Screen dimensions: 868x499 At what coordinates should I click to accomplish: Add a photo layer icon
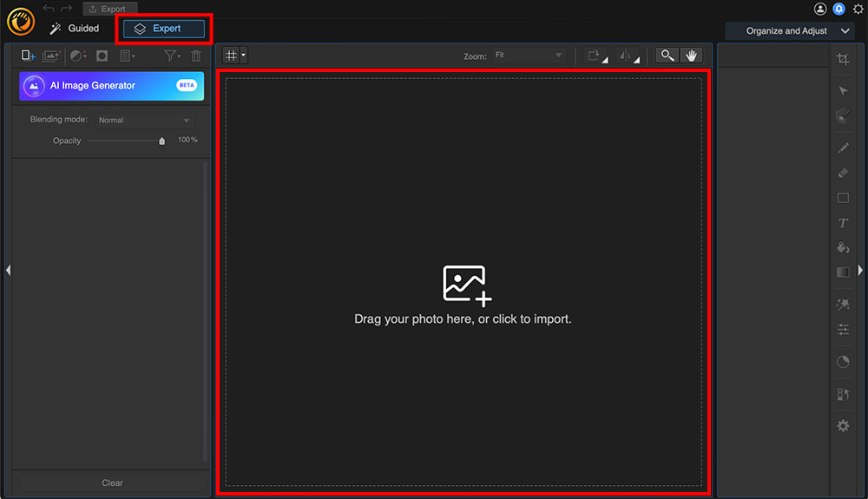[x=51, y=56]
